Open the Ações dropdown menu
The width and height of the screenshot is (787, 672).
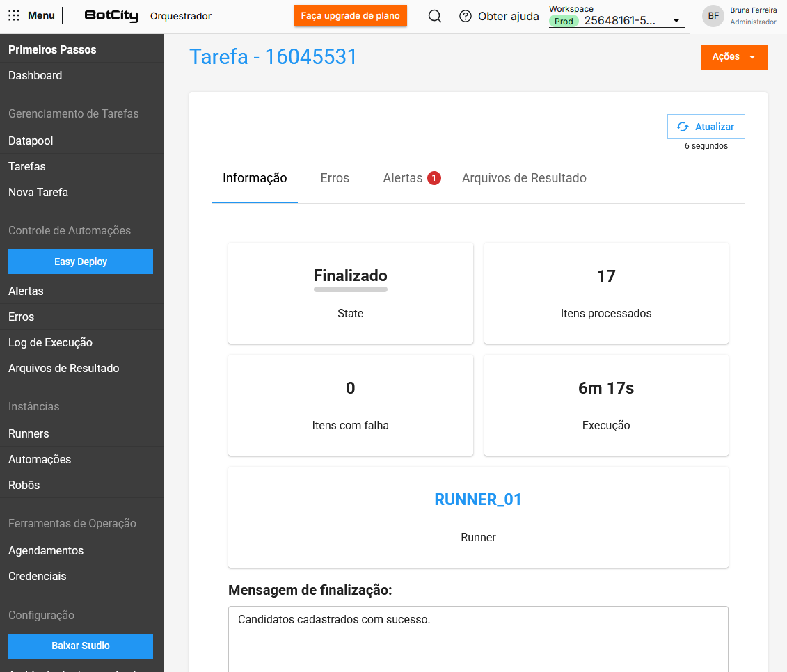click(733, 57)
